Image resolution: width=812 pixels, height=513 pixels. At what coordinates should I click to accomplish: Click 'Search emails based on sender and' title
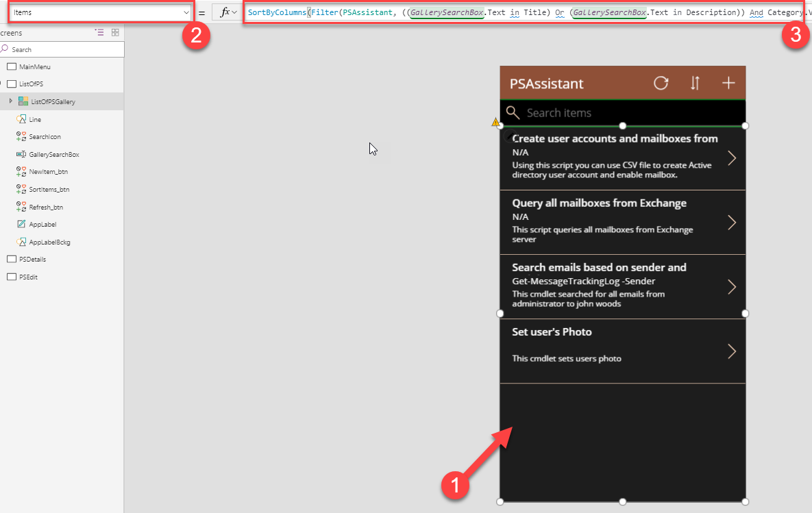(599, 268)
